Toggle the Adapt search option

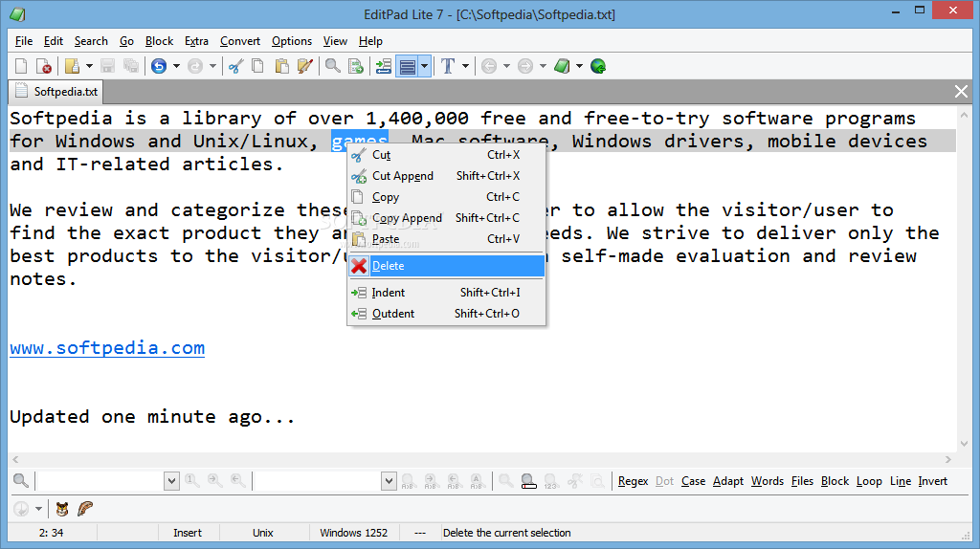728,481
